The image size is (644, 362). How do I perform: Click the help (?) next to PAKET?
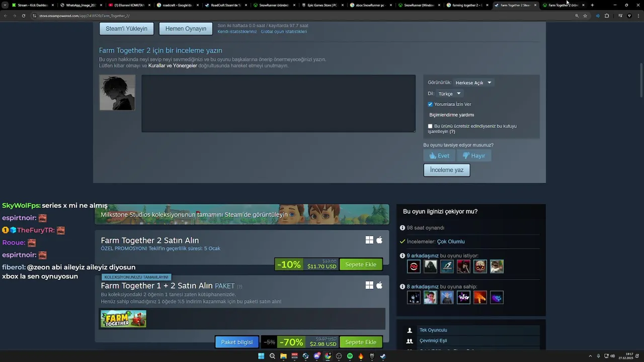[x=239, y=287]
